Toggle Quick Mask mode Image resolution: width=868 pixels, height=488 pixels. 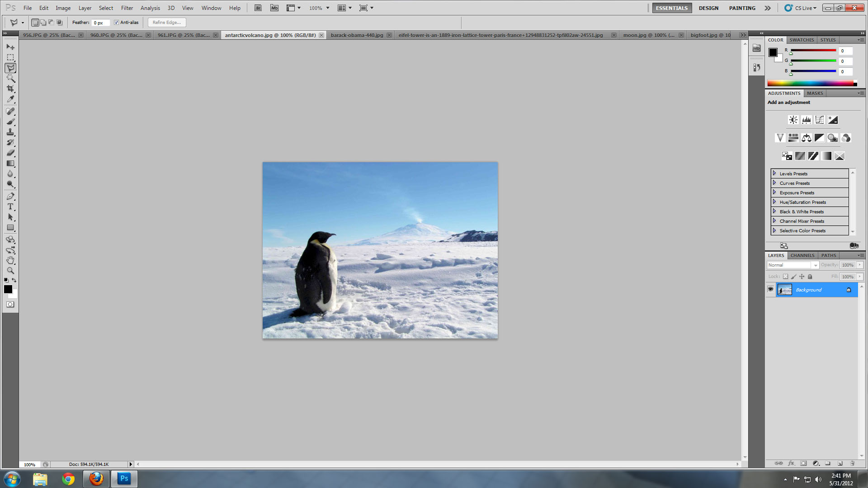tap(10, 305)
